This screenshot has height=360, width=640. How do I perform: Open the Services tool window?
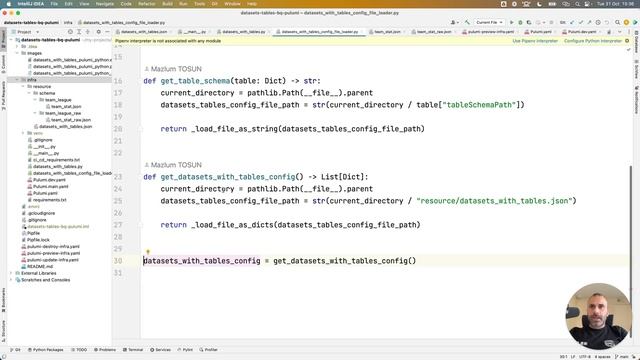click(160, 350)
